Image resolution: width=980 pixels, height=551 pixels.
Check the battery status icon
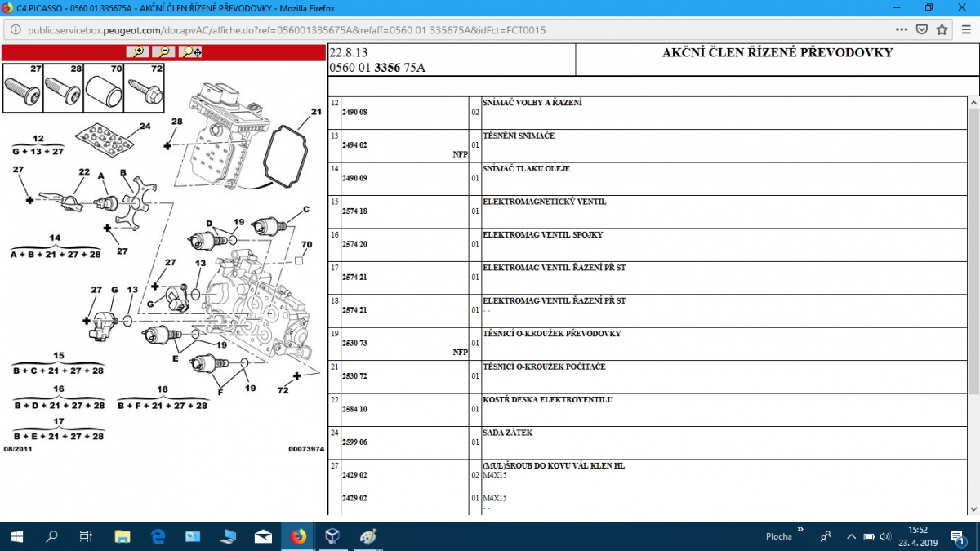(868, 536)
